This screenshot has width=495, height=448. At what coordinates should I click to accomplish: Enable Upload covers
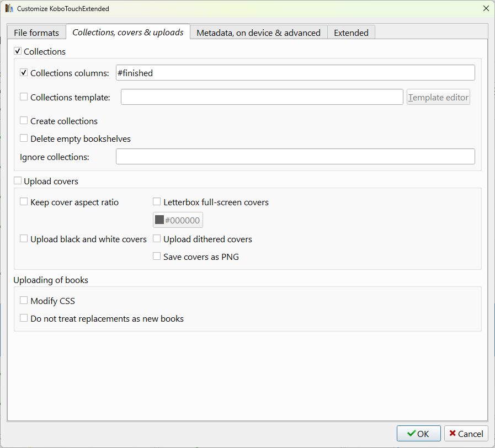pos(18,181)
